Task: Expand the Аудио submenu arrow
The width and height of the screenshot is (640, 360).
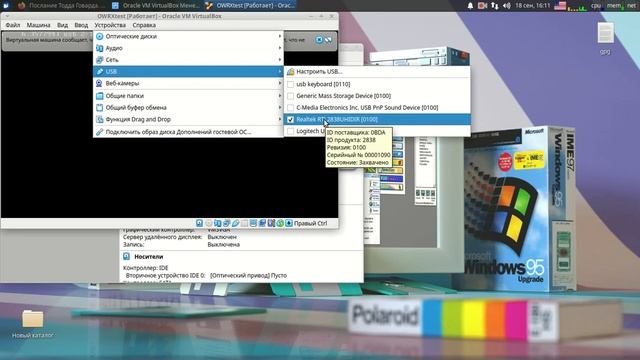Action: pyautogui.click(x=280, y=48)
